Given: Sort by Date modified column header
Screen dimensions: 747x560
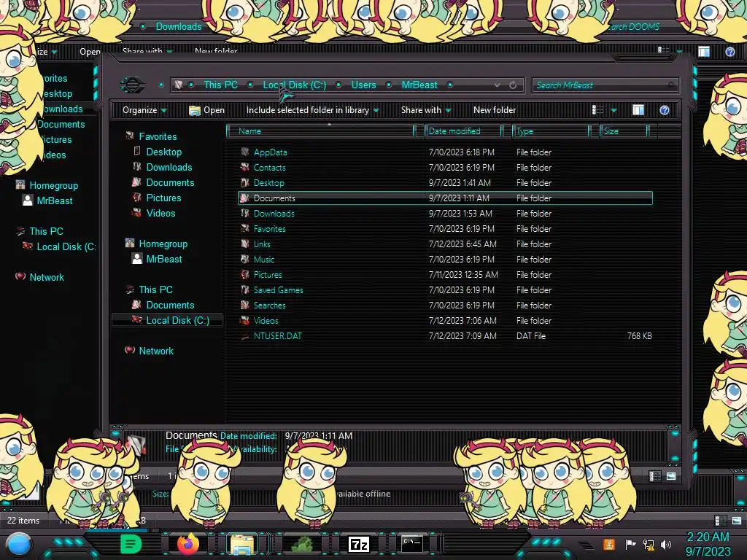Looking at the screenshot, I should tap(463, 131).
